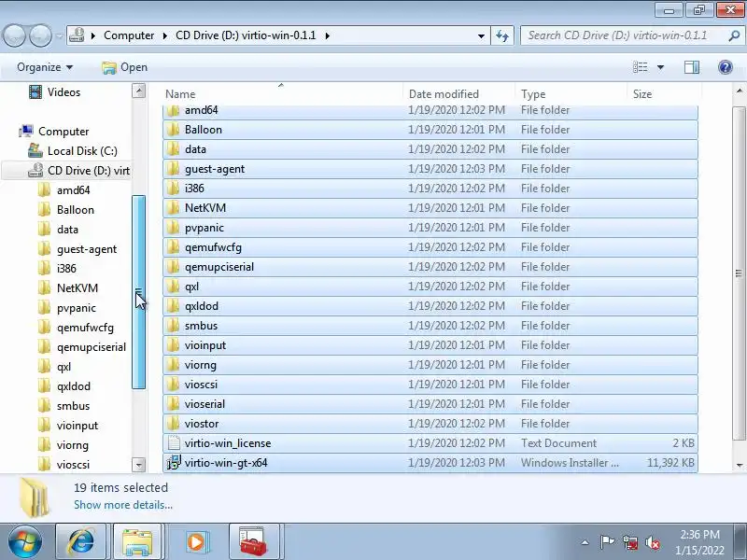Go back using the Back arrow button
This screenshot has width=747, height=560.
[14, 35]
